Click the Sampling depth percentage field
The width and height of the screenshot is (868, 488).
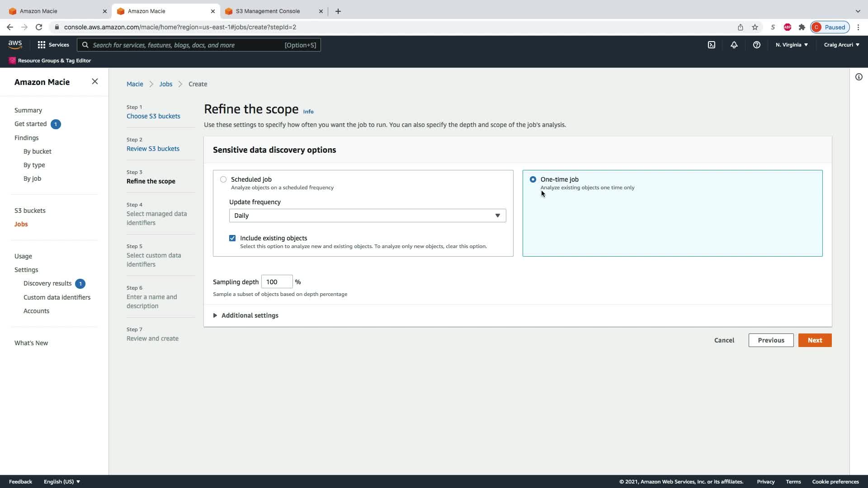pos(277,282)
